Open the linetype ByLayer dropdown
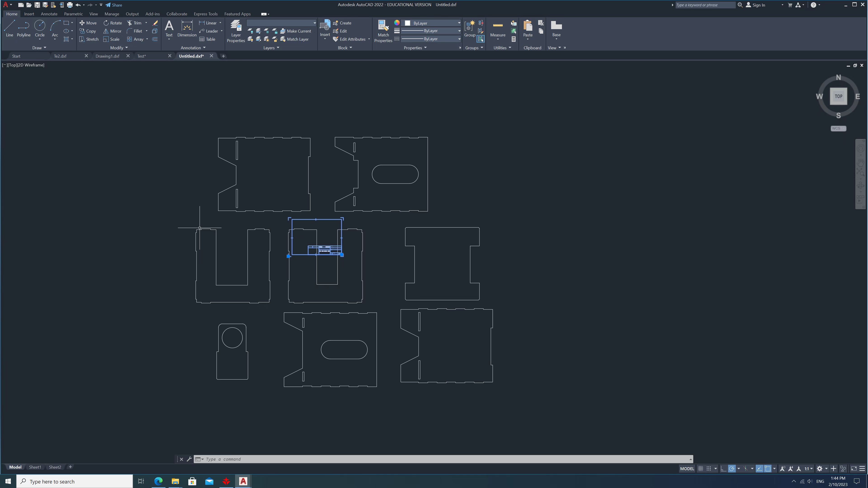This screenshot has width=868, height=488. click(x=431, y=39)
